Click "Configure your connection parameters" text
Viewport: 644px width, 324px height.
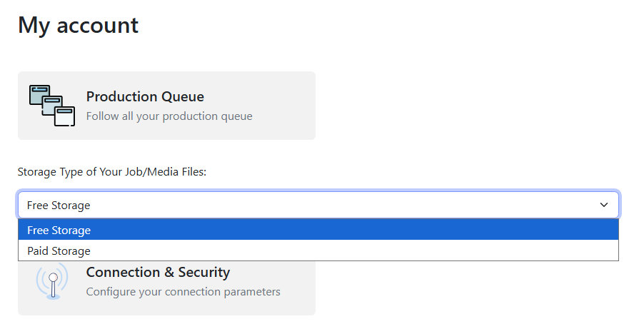tap(183, 291)
